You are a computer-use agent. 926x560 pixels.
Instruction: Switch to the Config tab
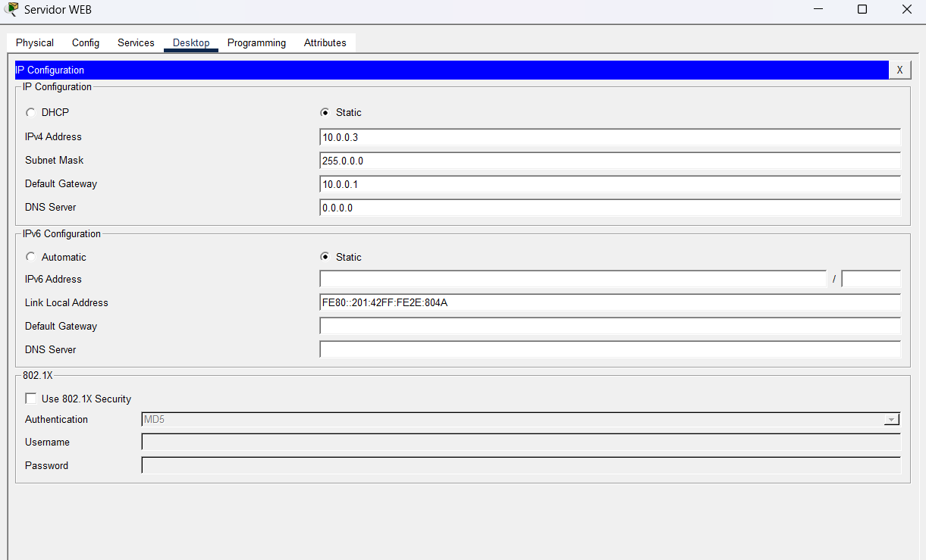coord(86,43)
